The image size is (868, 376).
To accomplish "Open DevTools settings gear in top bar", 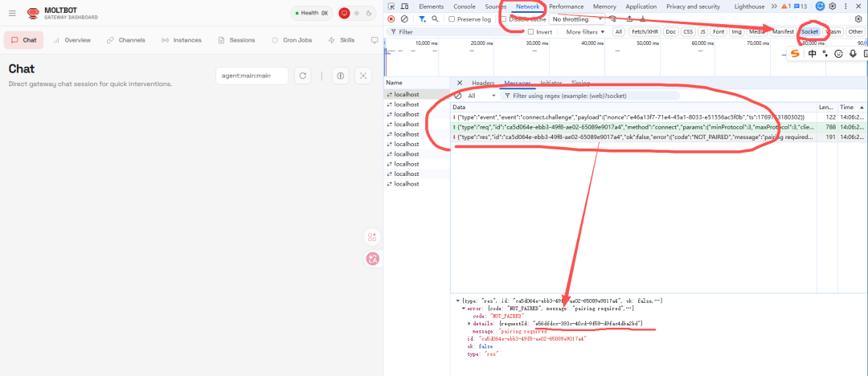I will [833, 6].
